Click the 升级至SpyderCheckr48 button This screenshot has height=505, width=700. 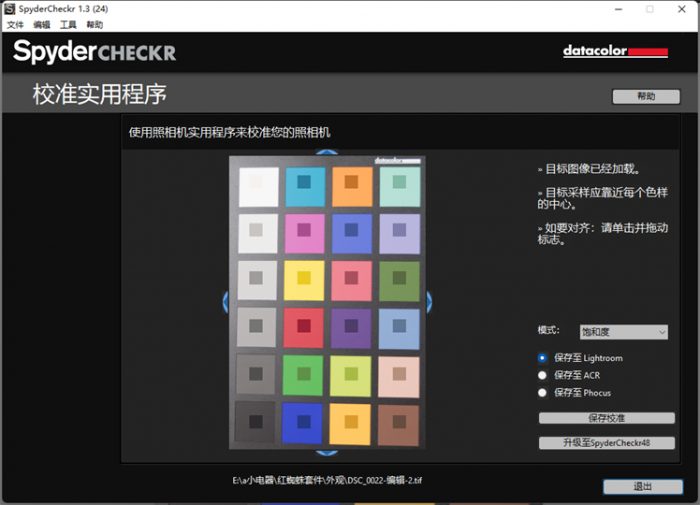606,442
